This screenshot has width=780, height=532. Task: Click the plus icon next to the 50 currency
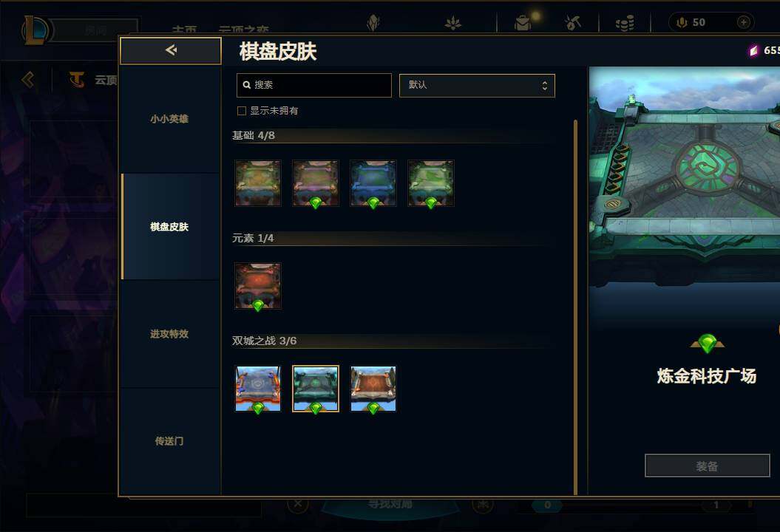743,22
